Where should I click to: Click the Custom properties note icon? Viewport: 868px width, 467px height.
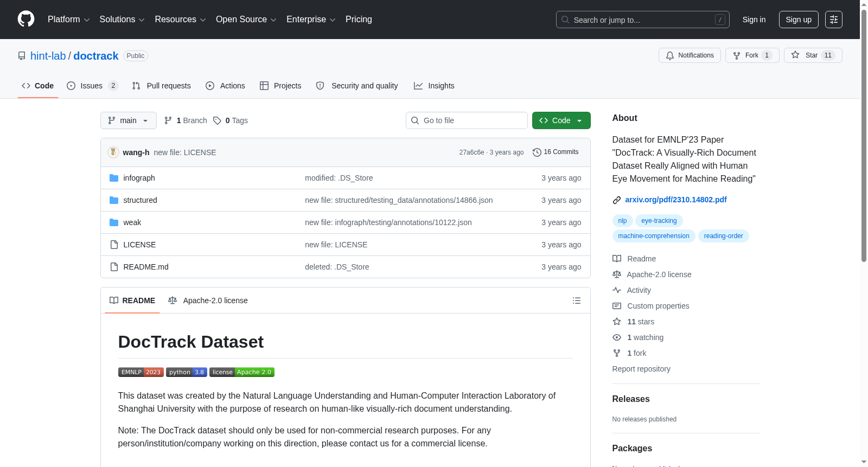click(617, 306)
